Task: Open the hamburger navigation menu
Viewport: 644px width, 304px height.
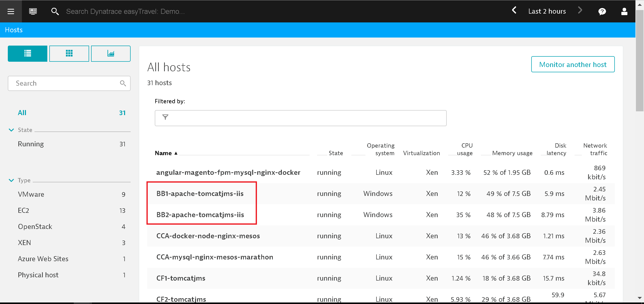Action: (x=11, y=11)
